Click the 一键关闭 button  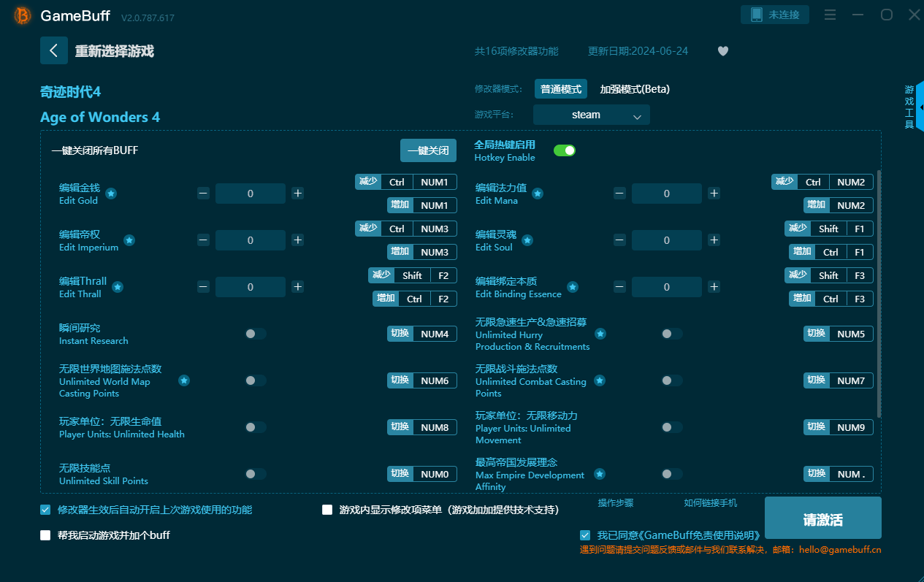point(428,150)
